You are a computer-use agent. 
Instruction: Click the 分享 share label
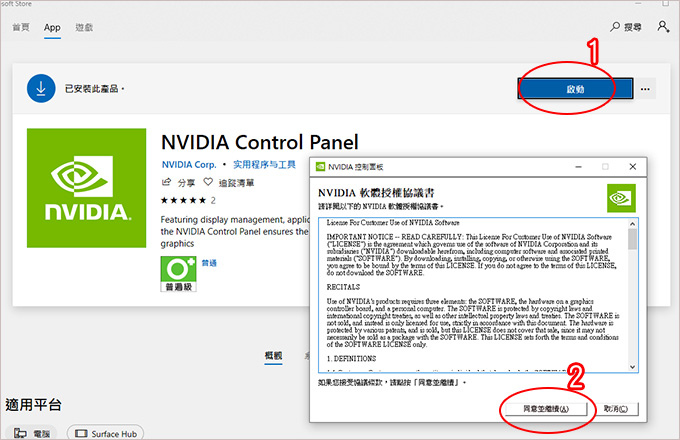click(x=186, y=183)
